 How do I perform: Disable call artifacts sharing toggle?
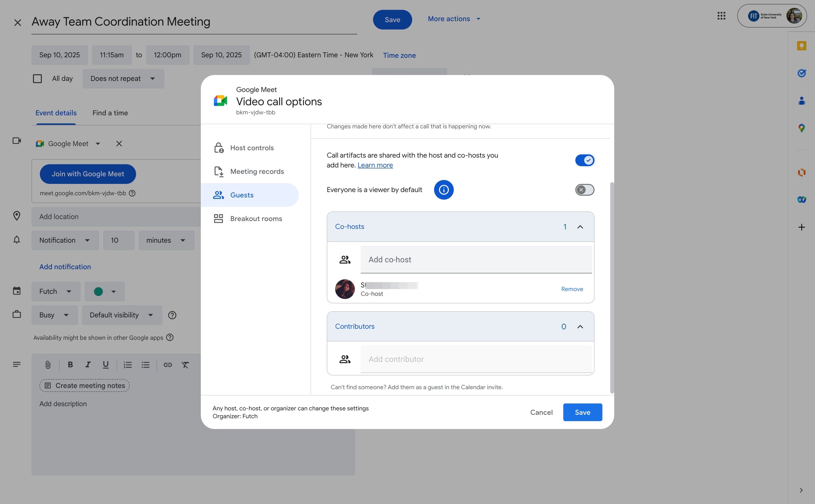pyautogui.click(x=584, y=160)
